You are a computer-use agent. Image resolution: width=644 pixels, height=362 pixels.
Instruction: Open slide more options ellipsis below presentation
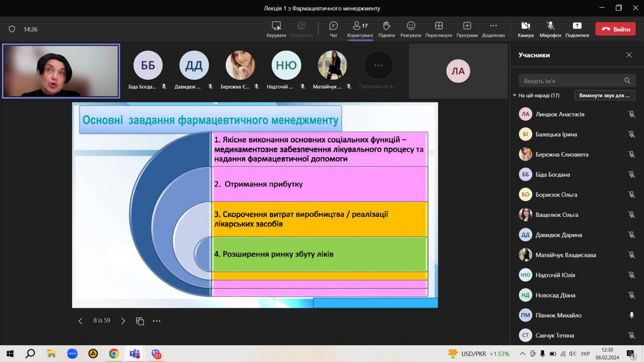point(157,321)
